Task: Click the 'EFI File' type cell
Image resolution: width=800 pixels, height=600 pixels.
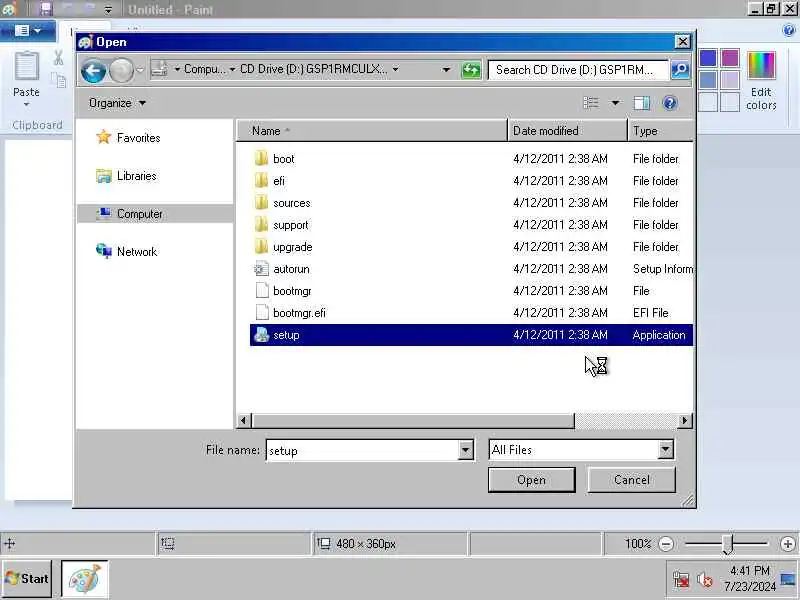Action: (x=651, y=313)
